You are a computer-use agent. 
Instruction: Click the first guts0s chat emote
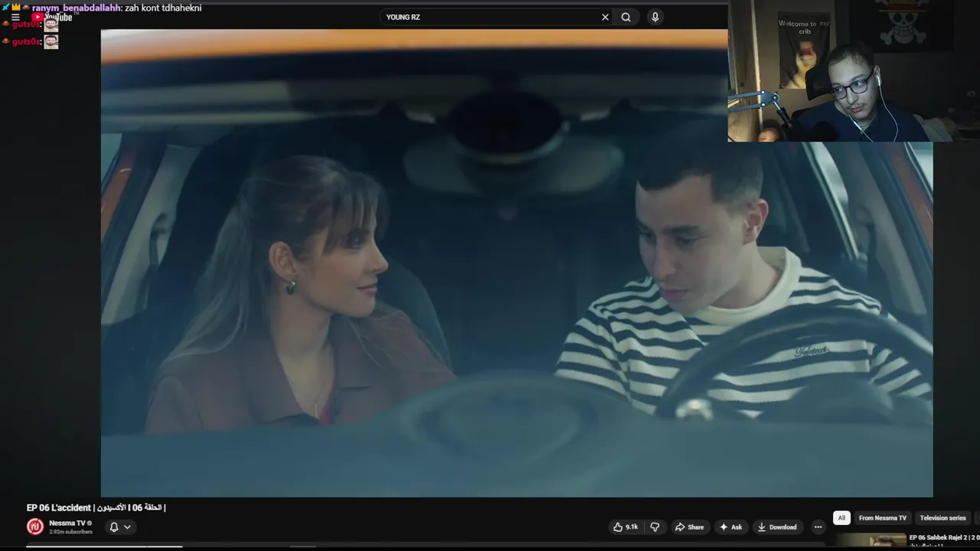click(51, 24)
